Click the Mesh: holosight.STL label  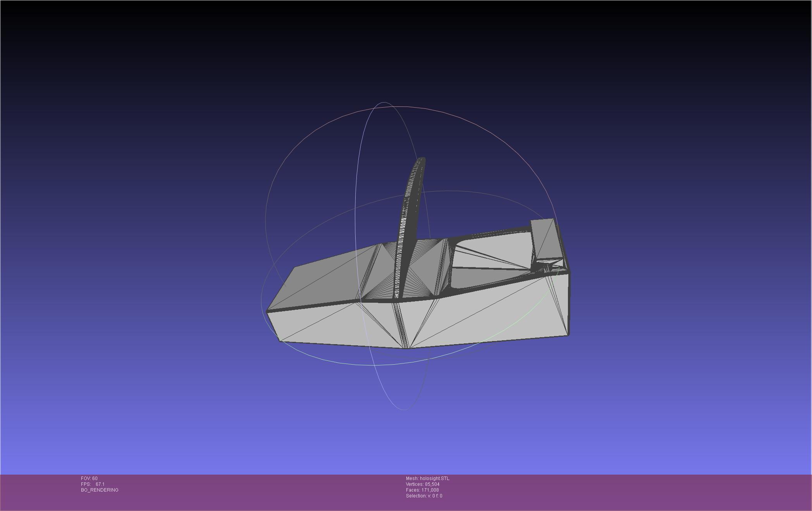click(427, 478)
